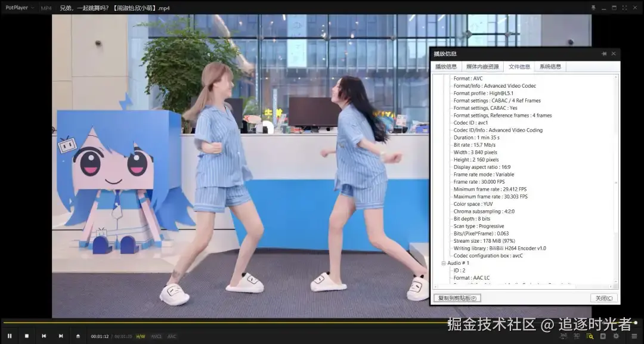Click the AVC1 video codec label

[156, 336]
